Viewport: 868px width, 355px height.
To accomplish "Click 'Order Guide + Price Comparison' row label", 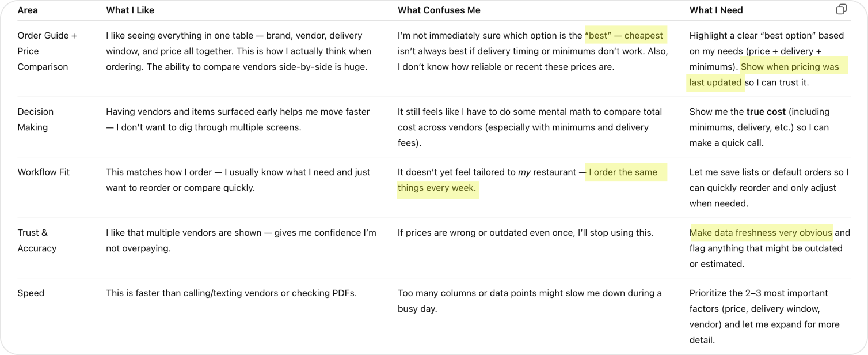I will [x=47, y=51].
